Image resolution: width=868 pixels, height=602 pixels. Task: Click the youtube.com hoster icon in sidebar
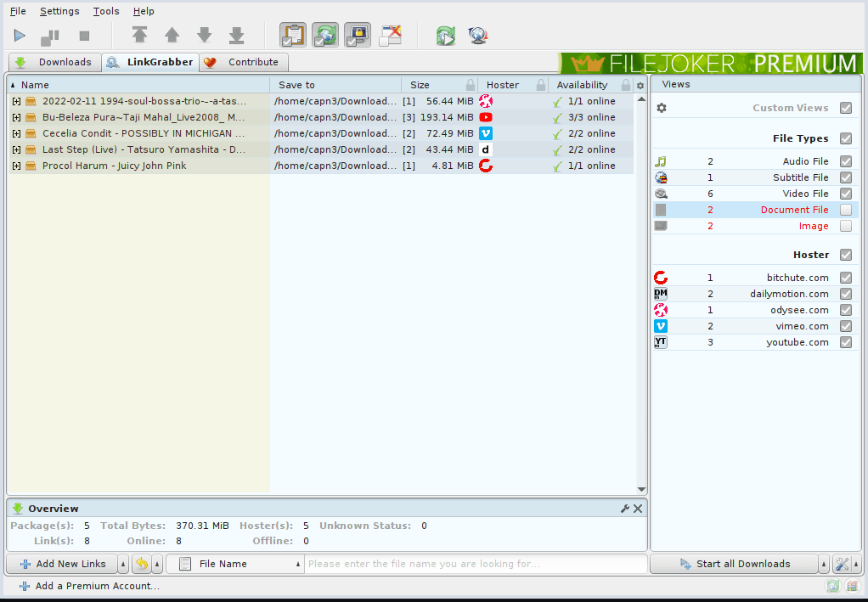661,342
